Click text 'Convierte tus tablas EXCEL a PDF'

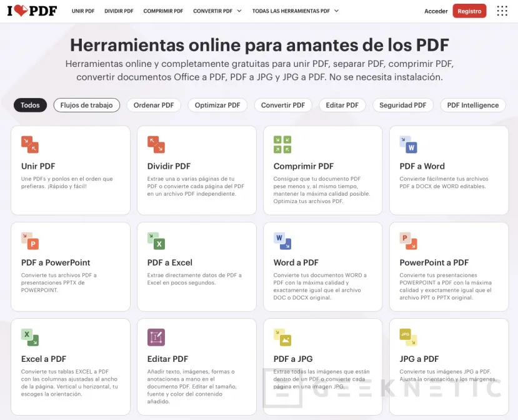(x=65, y=372)
